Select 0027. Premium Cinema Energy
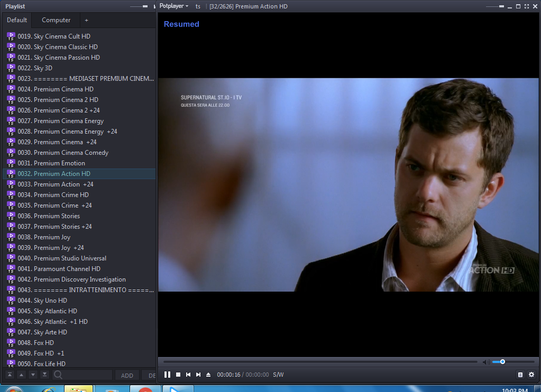541x392 pixels. point(79,121)
